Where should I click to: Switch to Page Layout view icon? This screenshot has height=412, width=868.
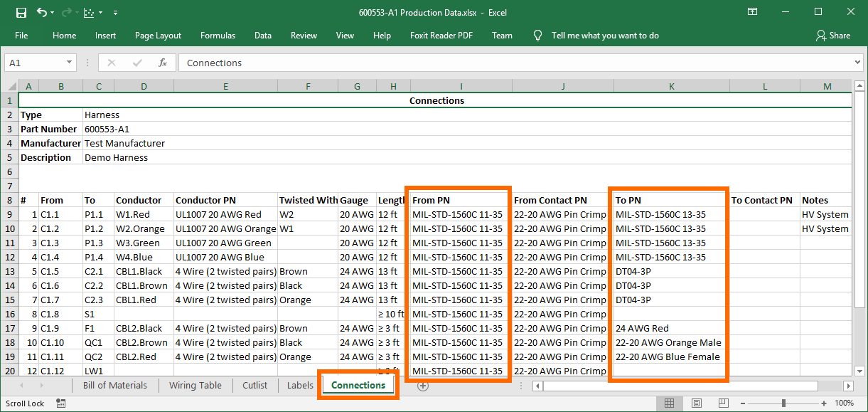[696, 403]
